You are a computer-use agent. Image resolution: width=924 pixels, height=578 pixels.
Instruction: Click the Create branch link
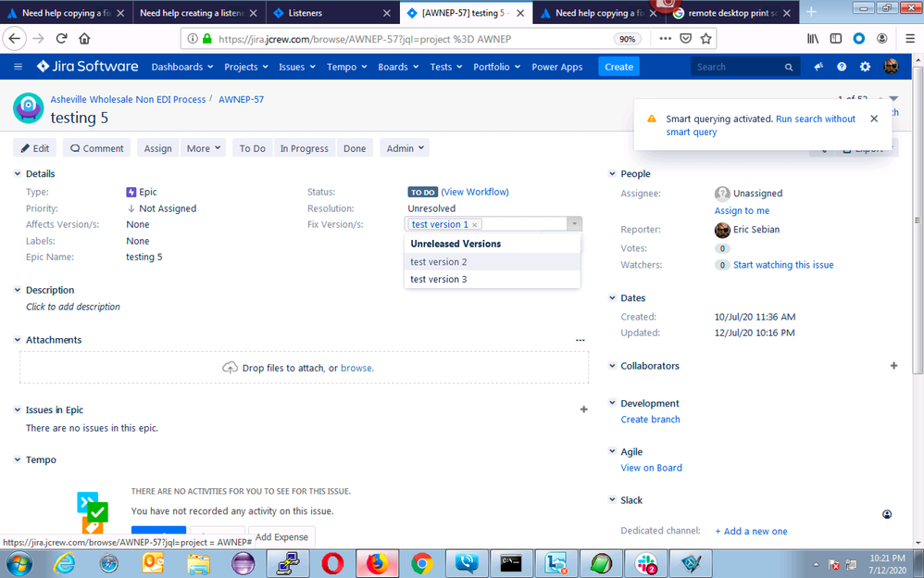pyautogui.click(x=650, y=420)
